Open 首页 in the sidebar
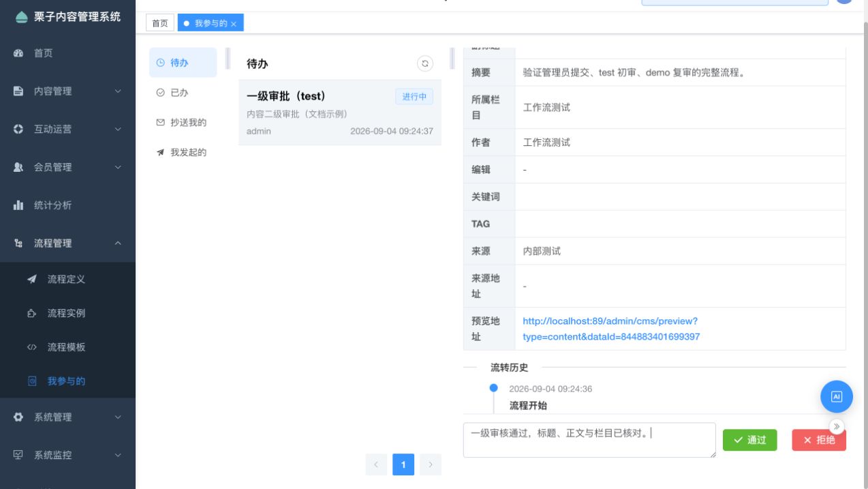This screenshot has width=868, height=489. (67, 53)
